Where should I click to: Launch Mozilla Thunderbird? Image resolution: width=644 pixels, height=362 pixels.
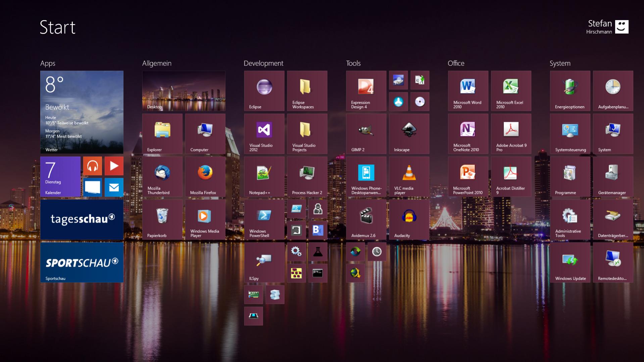coord(162,176)
